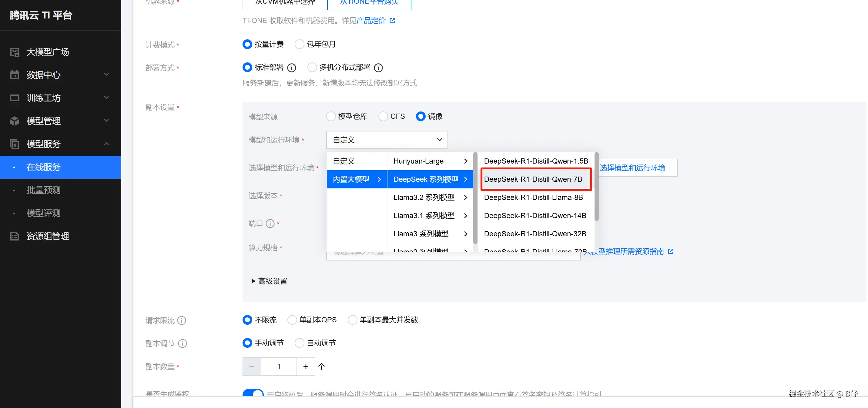868x408 pixels.
Task: Click info icon beside 标准部署
Action: (x=291, y=68)
